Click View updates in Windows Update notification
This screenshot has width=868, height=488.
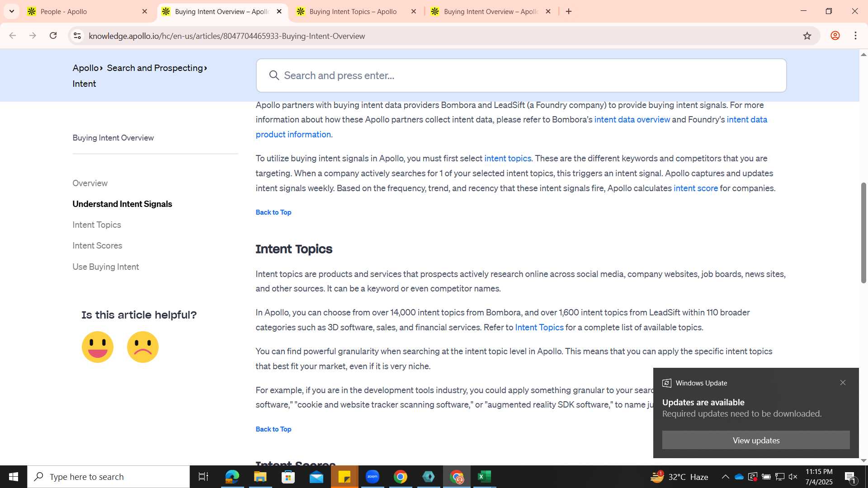coord(756,440)
